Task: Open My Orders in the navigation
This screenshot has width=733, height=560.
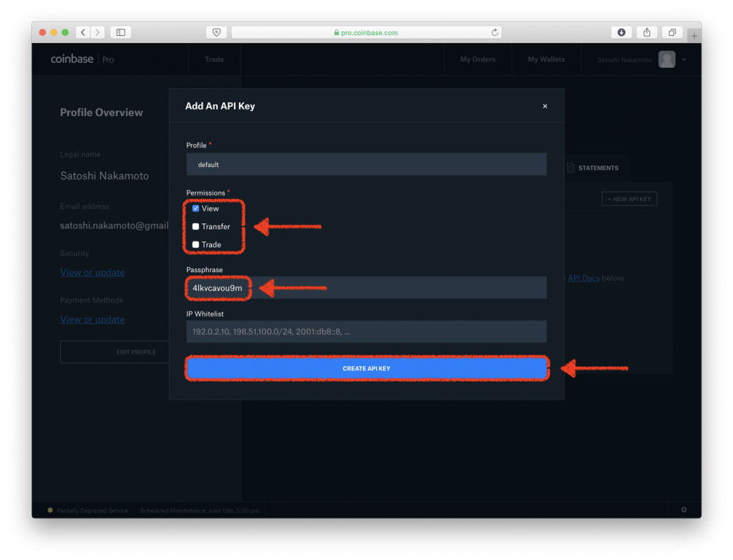Action: click(x=477, y=59)
